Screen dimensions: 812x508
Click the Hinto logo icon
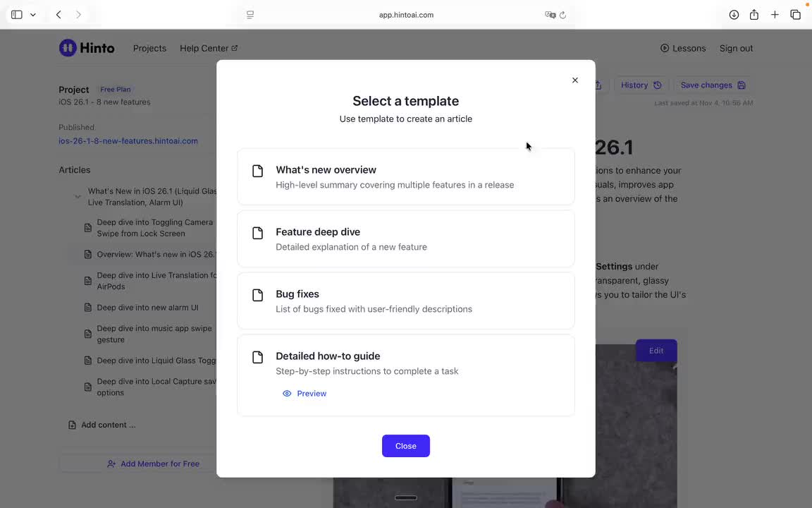[68, 48]
